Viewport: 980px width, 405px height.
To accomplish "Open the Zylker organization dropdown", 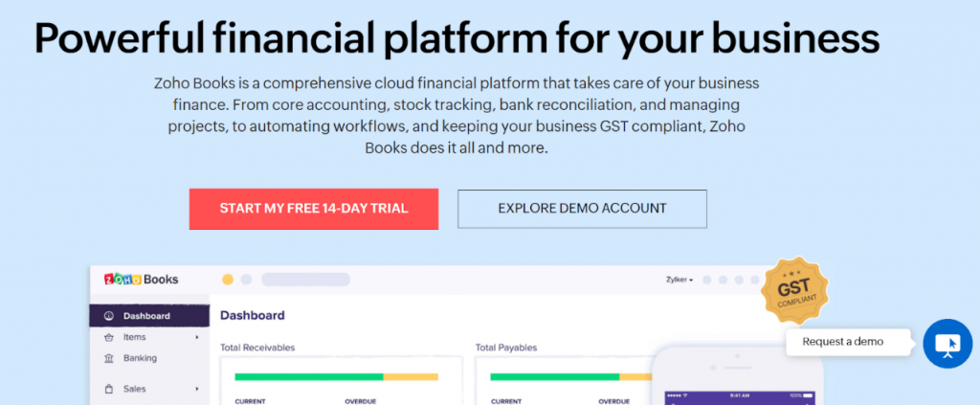I will 679,280.
